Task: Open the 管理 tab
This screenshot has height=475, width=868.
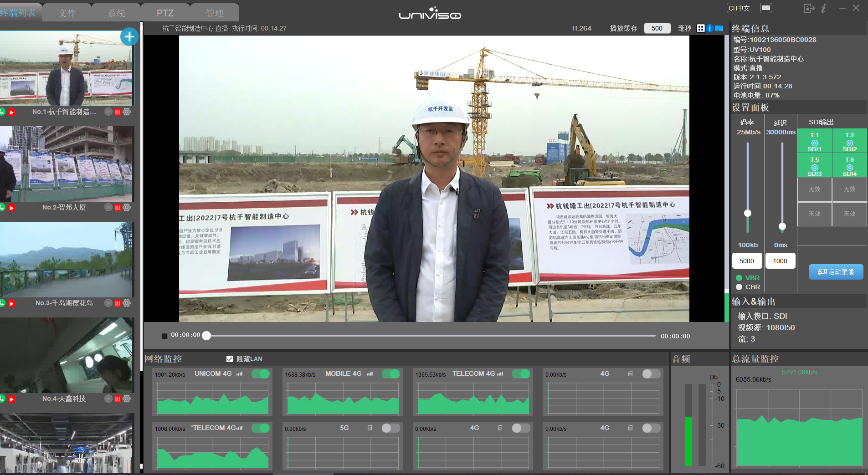Action: pos(215,13)
